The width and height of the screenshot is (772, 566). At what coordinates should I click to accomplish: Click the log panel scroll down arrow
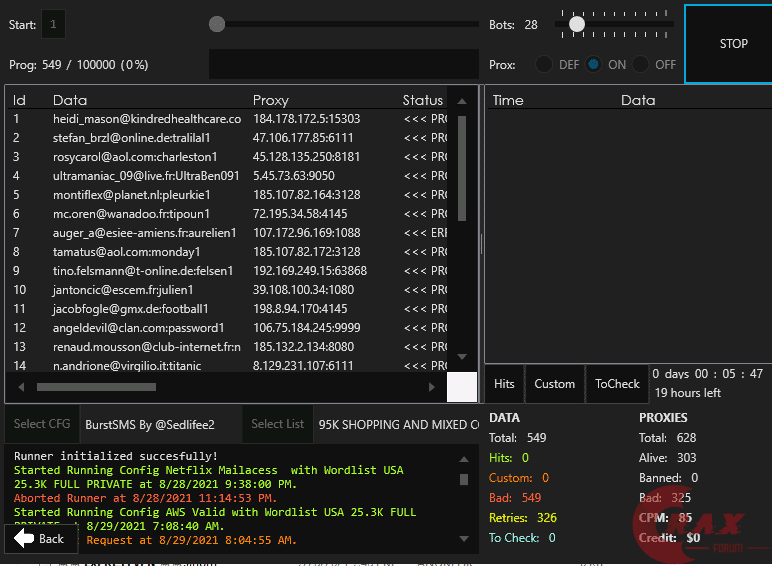(x=464, y=538)
